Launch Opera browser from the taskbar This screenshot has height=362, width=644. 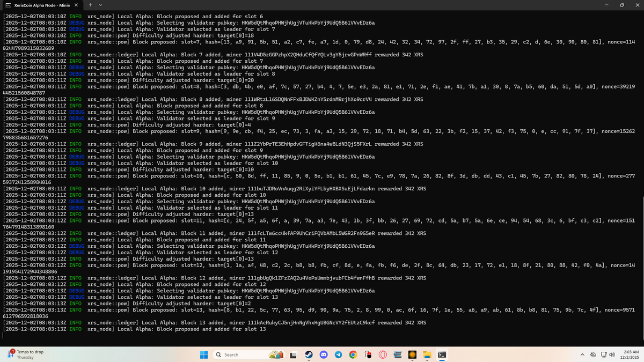tap(383, 354)
